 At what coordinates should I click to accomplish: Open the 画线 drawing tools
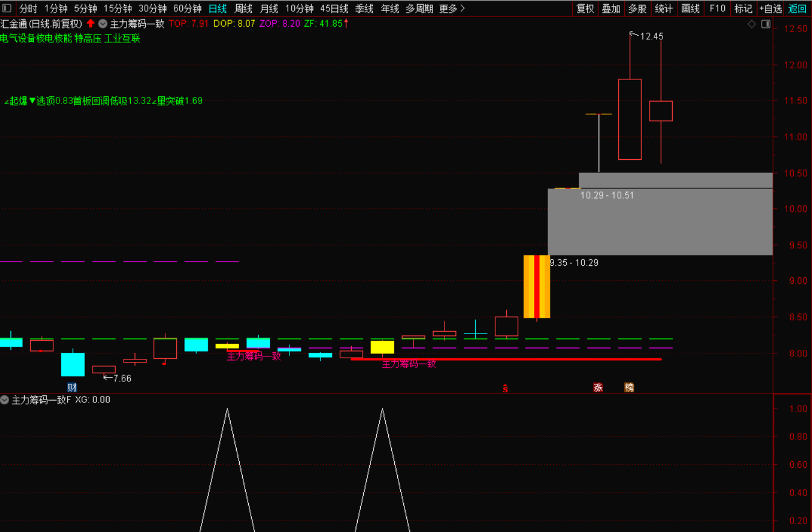(690, 8)
